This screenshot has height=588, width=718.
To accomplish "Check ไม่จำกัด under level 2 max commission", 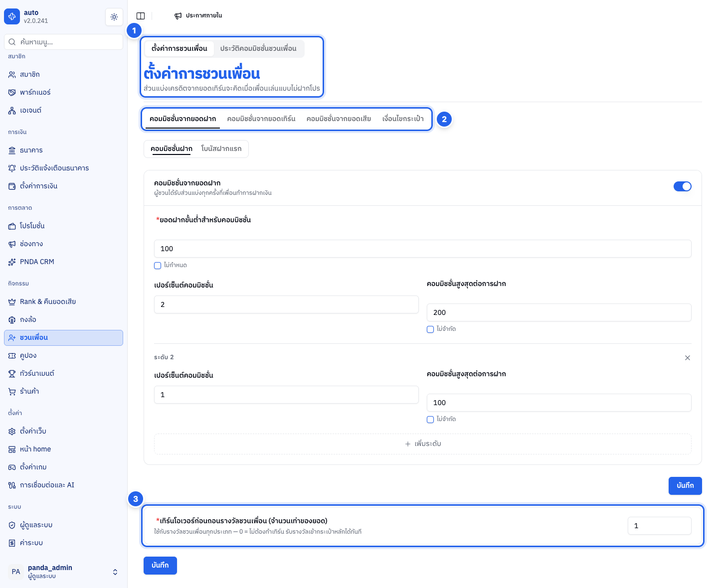I will 430,420.
